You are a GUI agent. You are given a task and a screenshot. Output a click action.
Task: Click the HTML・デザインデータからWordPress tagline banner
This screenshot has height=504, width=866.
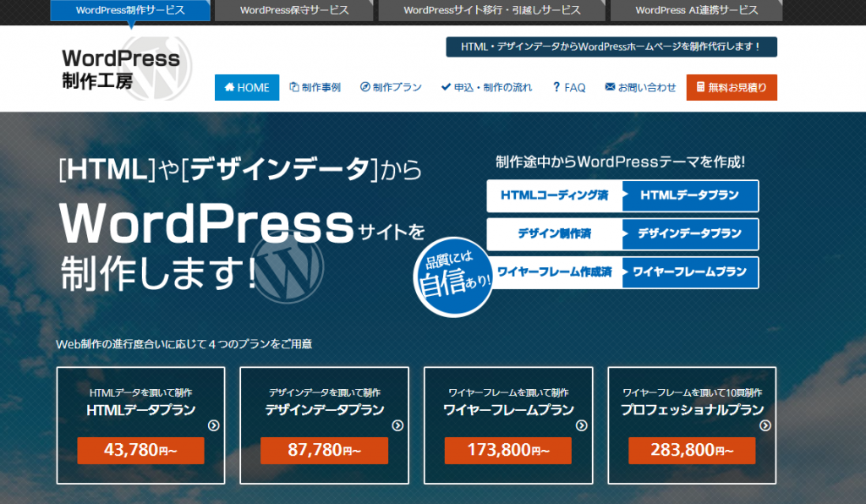[611, 47]
